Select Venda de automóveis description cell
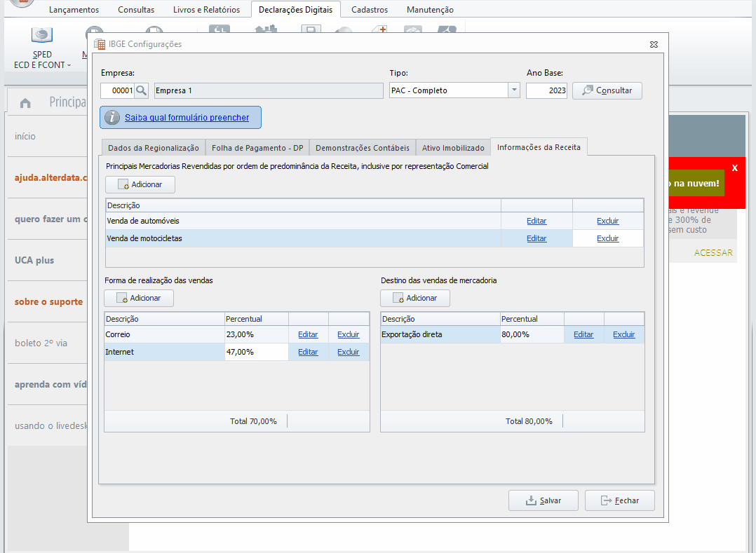The height and width of the screenshot is (553, 756). point(303,221)
